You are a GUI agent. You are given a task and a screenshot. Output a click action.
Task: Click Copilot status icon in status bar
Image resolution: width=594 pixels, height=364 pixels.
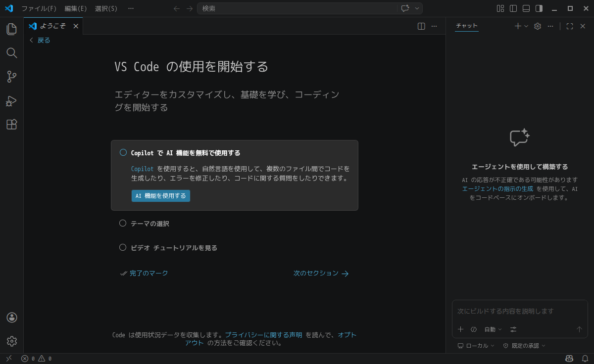(x=569, y=359)
